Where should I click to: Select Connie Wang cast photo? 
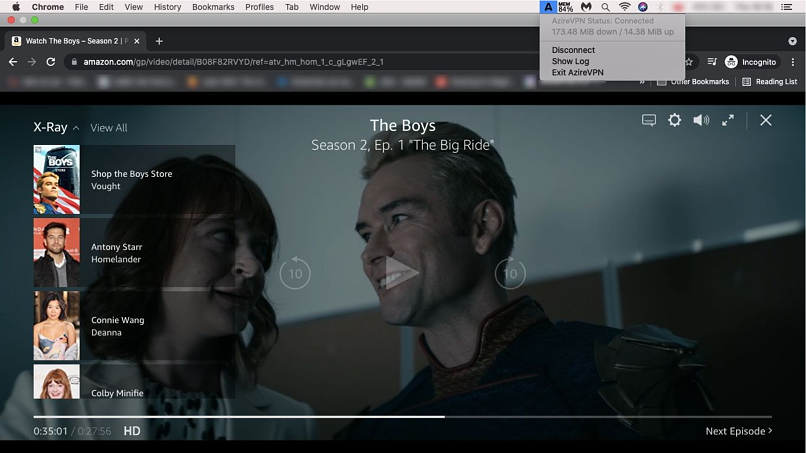coord(57,325)
